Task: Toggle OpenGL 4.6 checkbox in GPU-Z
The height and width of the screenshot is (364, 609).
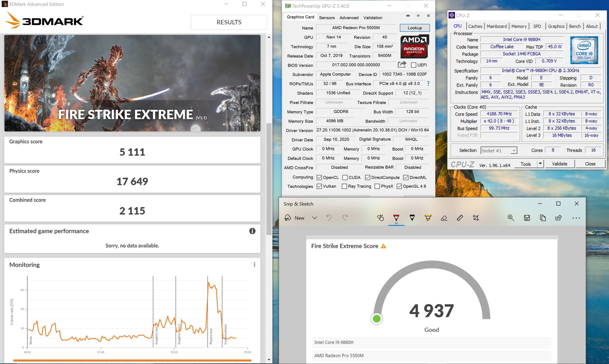Action: (x=399, y=186)
